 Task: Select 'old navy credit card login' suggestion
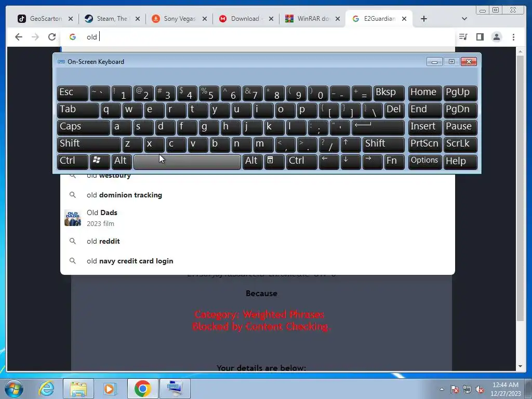[x=258, y=261]
